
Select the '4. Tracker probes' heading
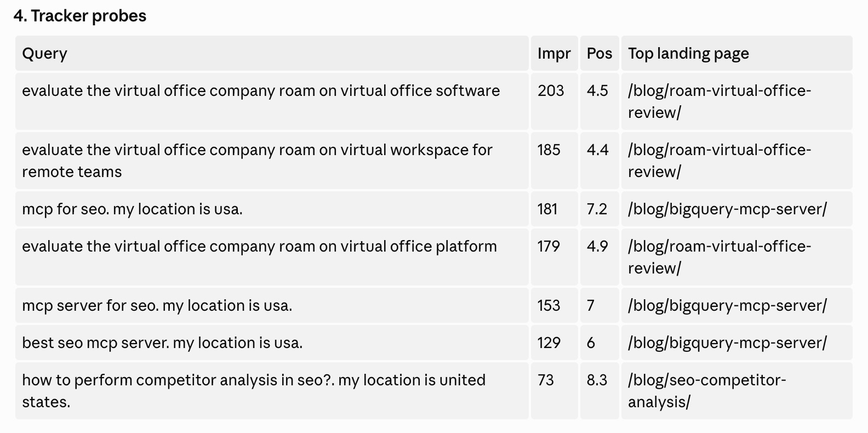(x=80, y=16)
